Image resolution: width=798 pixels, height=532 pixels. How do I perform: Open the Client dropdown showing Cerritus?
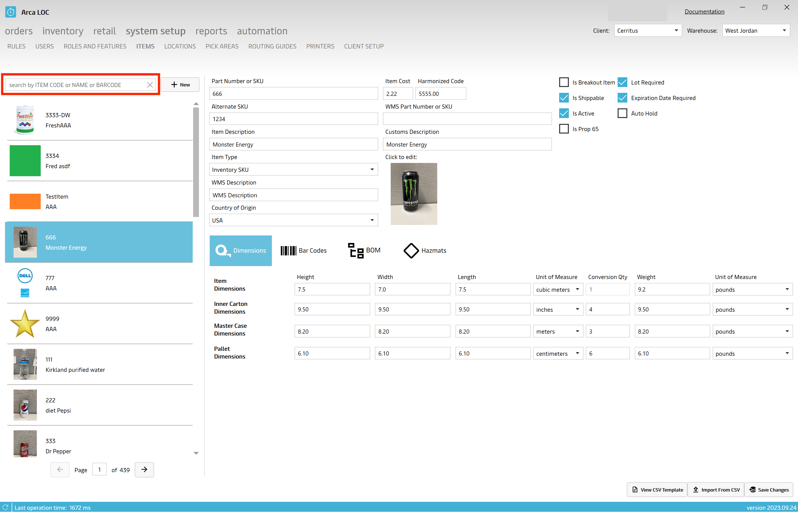click(648, 30)
